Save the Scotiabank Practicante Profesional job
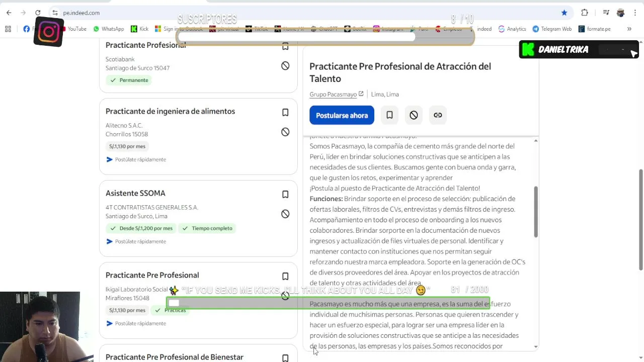 coord(285,46)
